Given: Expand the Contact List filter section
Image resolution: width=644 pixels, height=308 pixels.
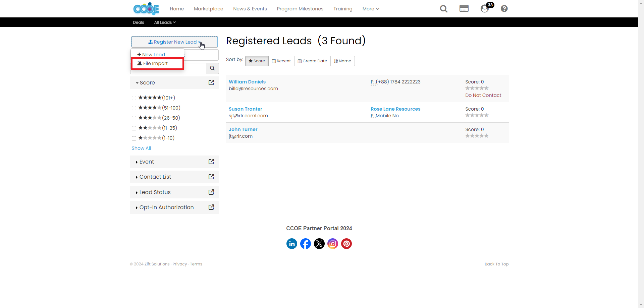Looking at the screenshot, I should click(x=153, y=177).
